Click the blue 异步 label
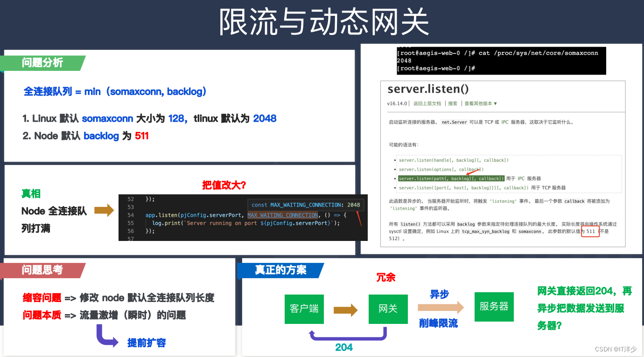Viewport: 644px width, 357px height. pyautogui.click(x=439, y=295)
